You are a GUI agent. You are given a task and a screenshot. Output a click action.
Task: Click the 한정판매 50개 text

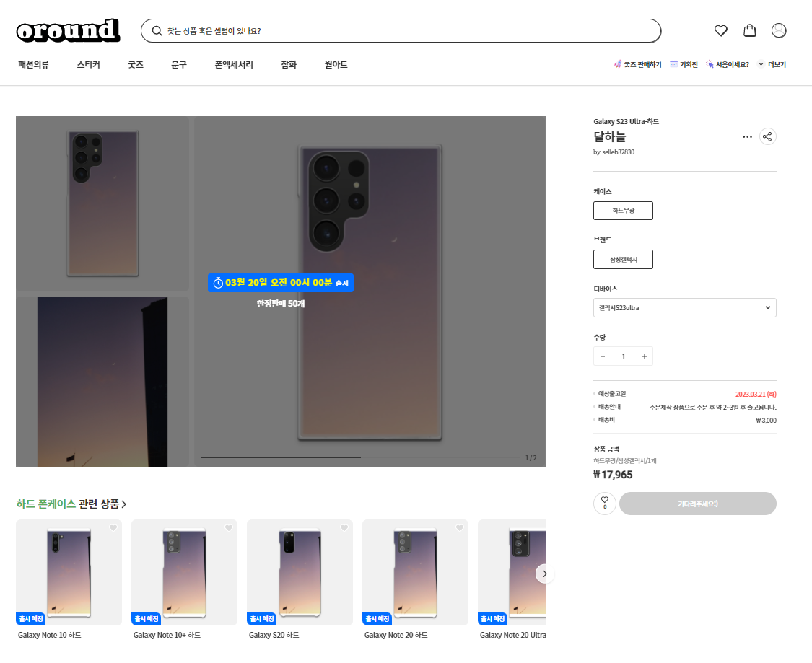tap(281, 303)
